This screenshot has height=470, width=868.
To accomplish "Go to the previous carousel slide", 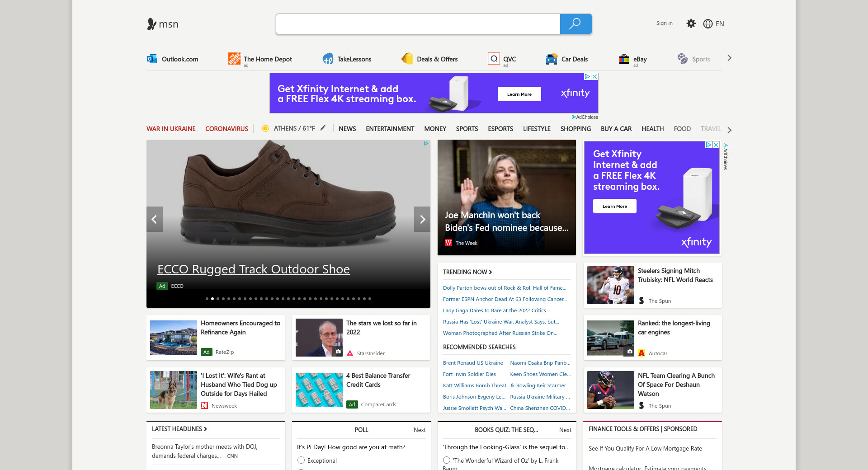I will 155,219.
